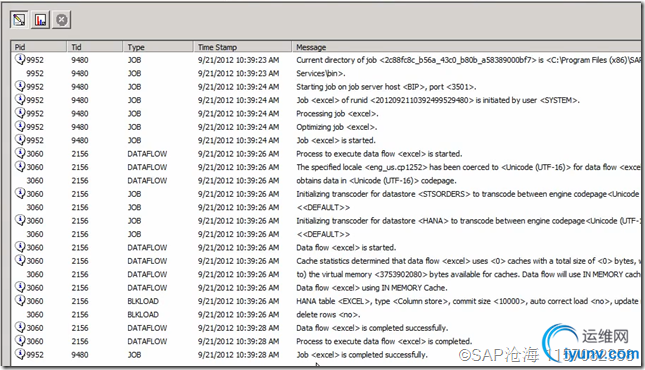Sort by the Pid column header
645x370 pixels.
click(39, 47)
